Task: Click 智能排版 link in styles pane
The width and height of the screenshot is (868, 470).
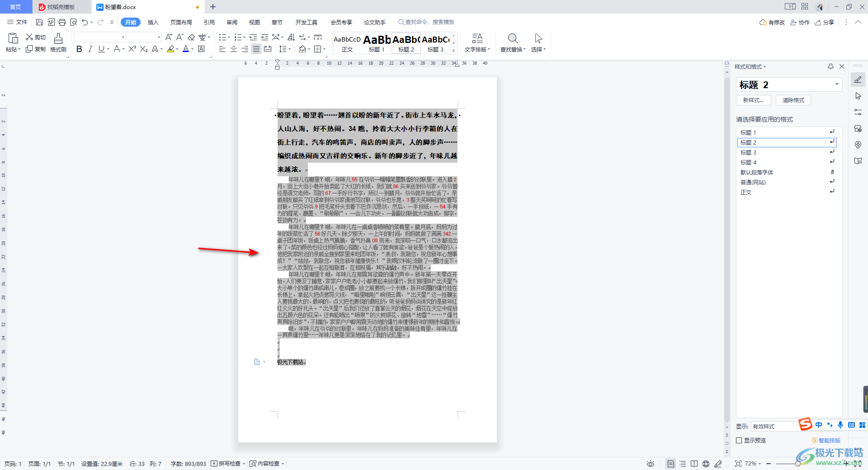Action: click(x=826, y=440)
